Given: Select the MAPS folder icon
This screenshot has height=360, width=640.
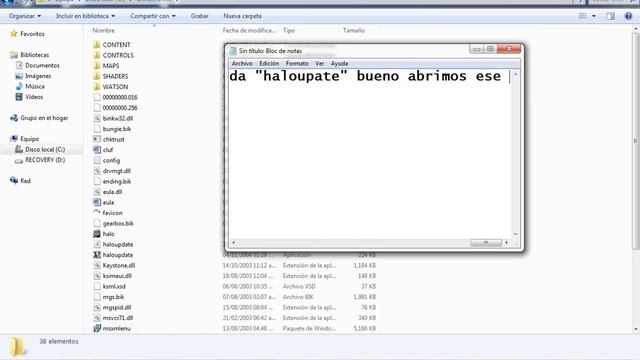Looking at the screenshot, I should (97, 66).
